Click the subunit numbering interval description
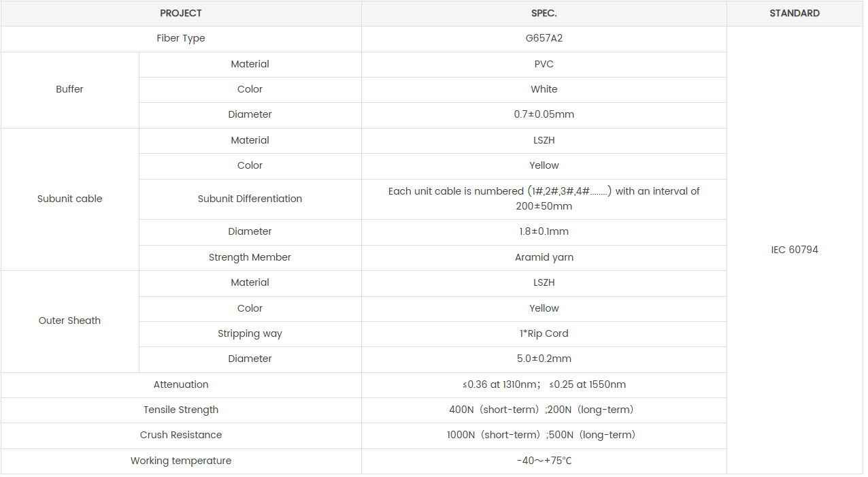 click(544, 199)
